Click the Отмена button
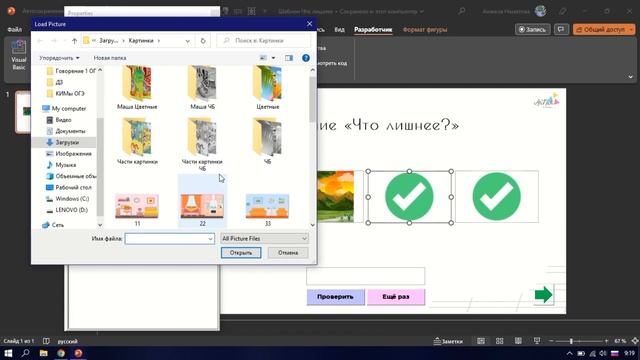Viewport: 640px width, 360px height. pyautogui.click(x=288, y=253)
